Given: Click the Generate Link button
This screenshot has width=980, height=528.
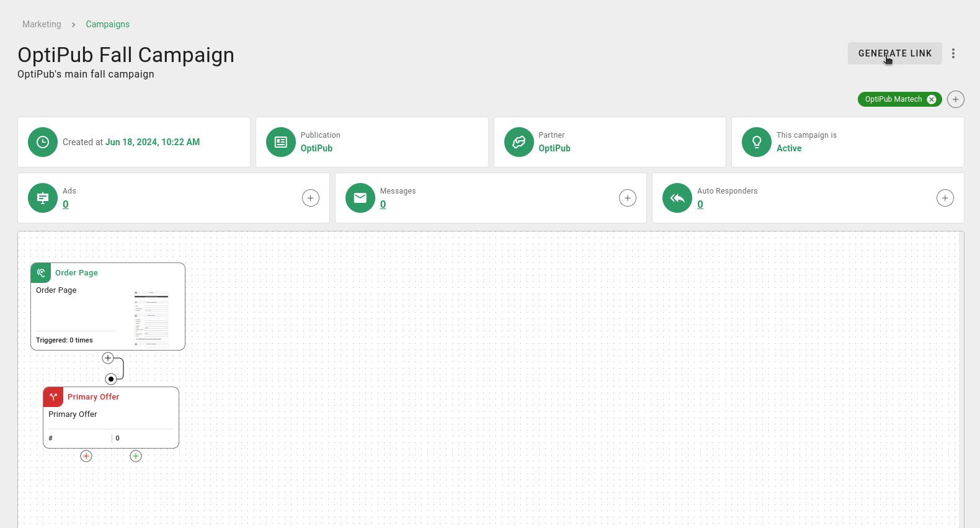Looking at the screenshot, I should (x=894, y=53).
